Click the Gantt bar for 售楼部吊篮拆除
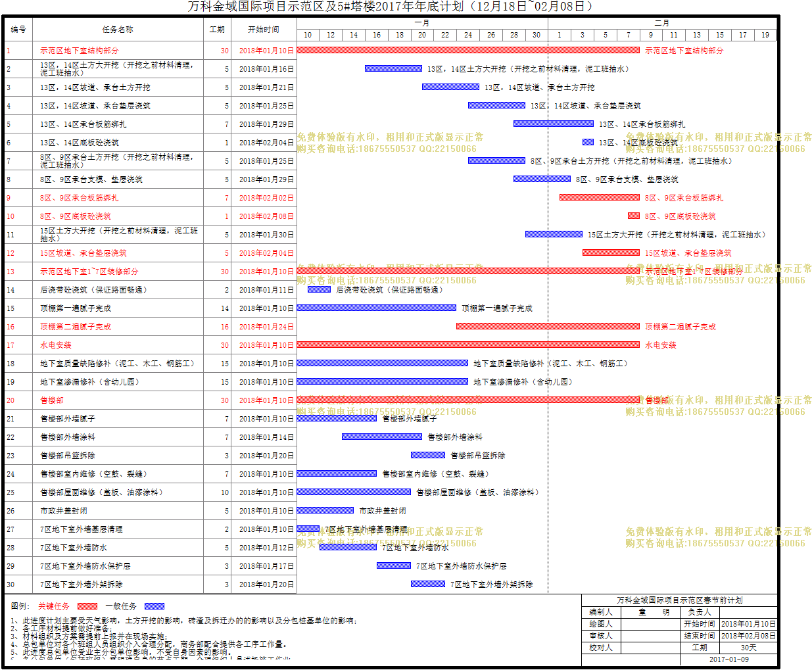 coord(428,455)
